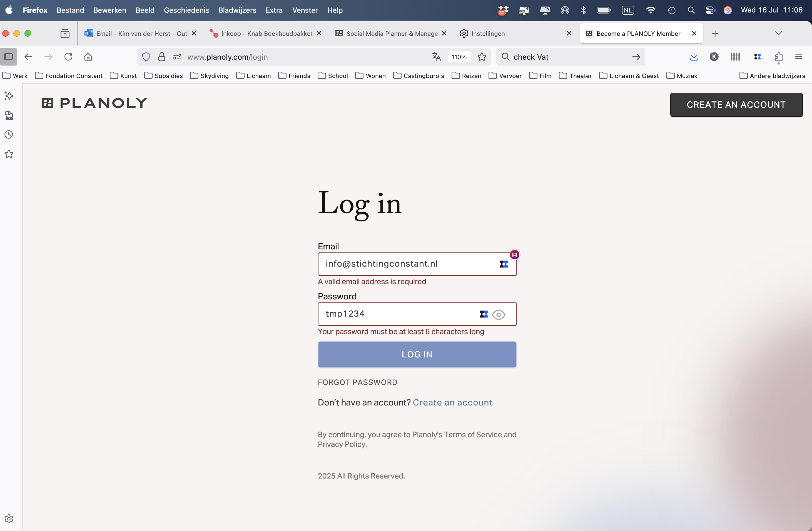
Task: Open the downloads panel
Action: point(694,57)
